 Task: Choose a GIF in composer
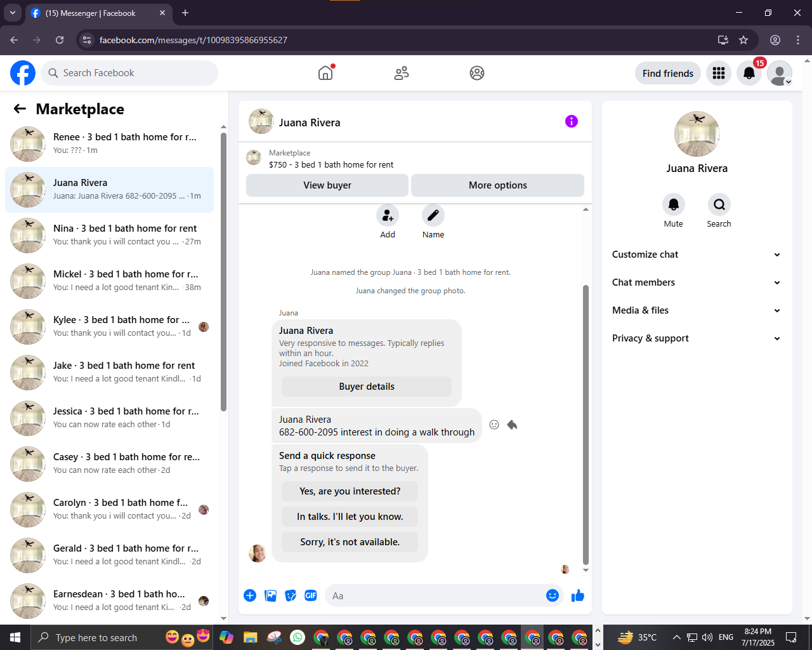(x=311, y=595)
